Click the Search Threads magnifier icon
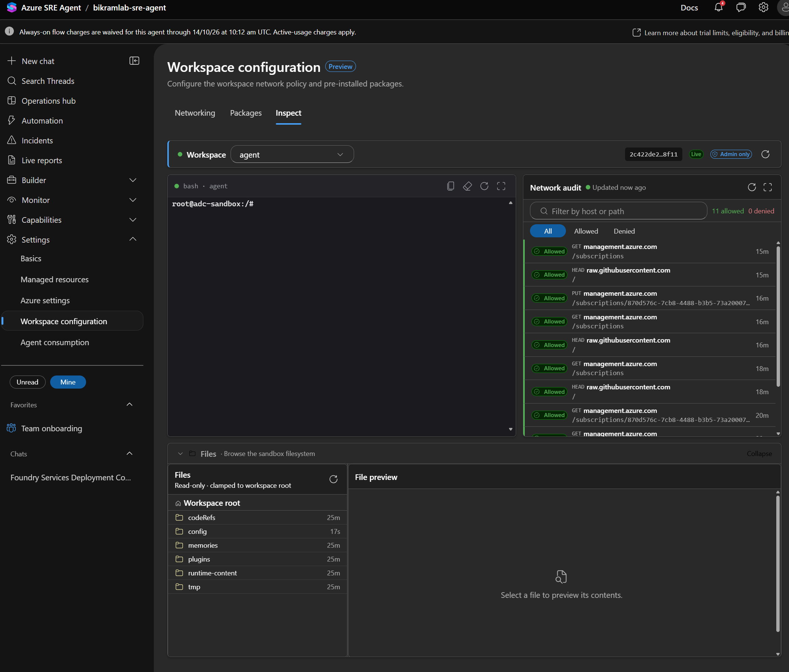The height and width of the screenshot is (672, 789). click(x=12, y=81)
